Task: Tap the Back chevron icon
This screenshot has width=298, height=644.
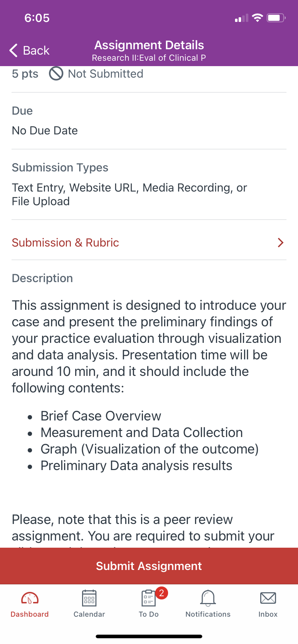Action: [14, 50]
